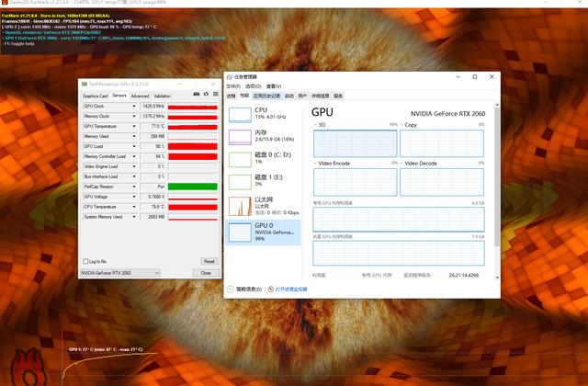Click the resource monitor icon in Task Manager
Screen dimensions: 588x386
(x=271, y=289)
